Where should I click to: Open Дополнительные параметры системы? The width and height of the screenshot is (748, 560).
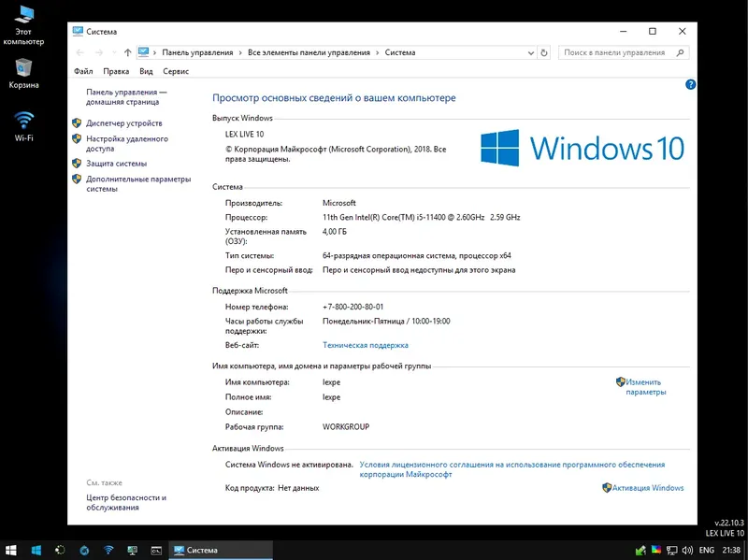point(138,183)
